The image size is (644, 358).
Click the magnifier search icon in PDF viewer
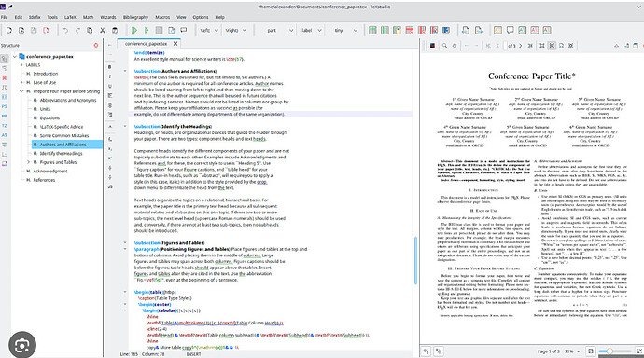444,46
